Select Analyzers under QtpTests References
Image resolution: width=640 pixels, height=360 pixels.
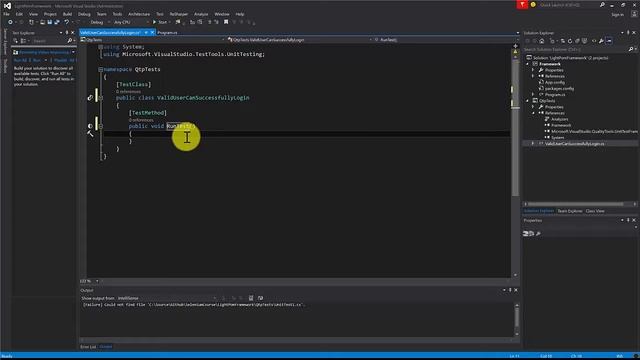[x=559, y=119]
